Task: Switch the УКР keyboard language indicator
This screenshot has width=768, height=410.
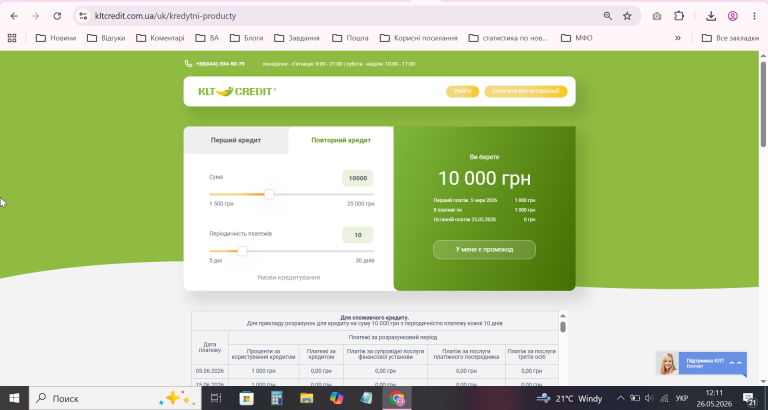Action: 682,398
